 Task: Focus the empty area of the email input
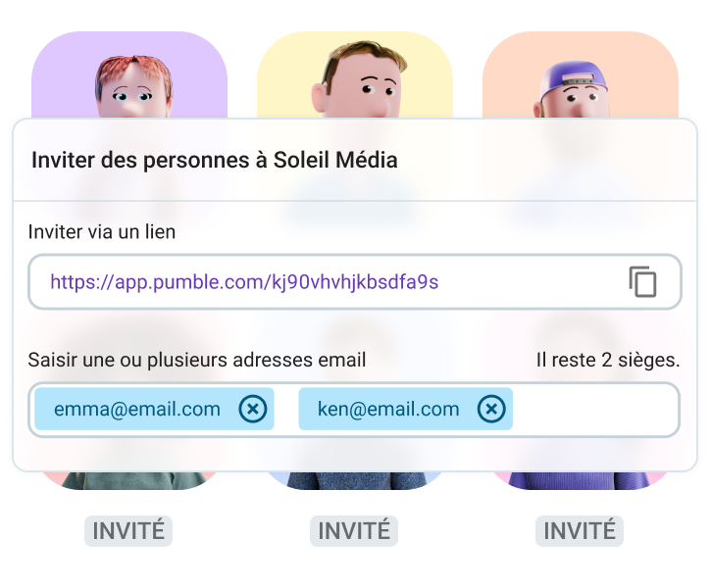point(593,409)
